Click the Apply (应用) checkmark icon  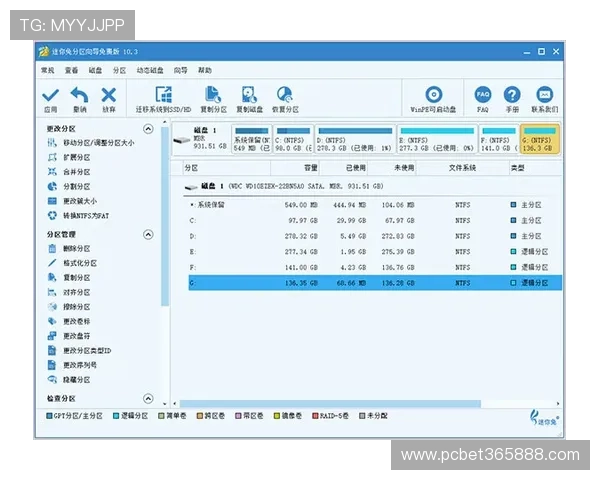(51, 96)
